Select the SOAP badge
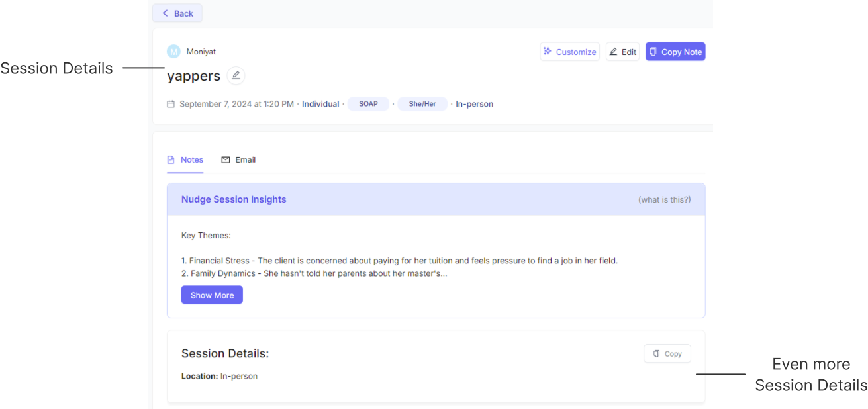Screen dimensions: 868x409 (x=368, y=103)
